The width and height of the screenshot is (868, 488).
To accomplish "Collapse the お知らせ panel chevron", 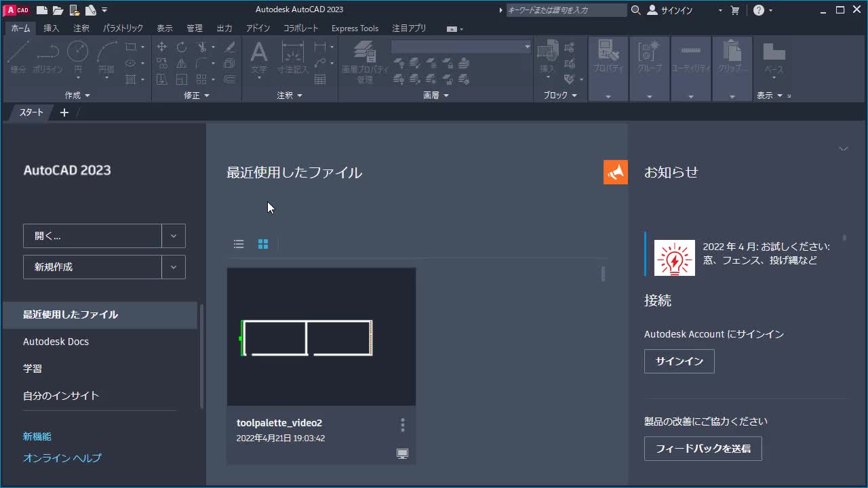I will pos(844,148).
